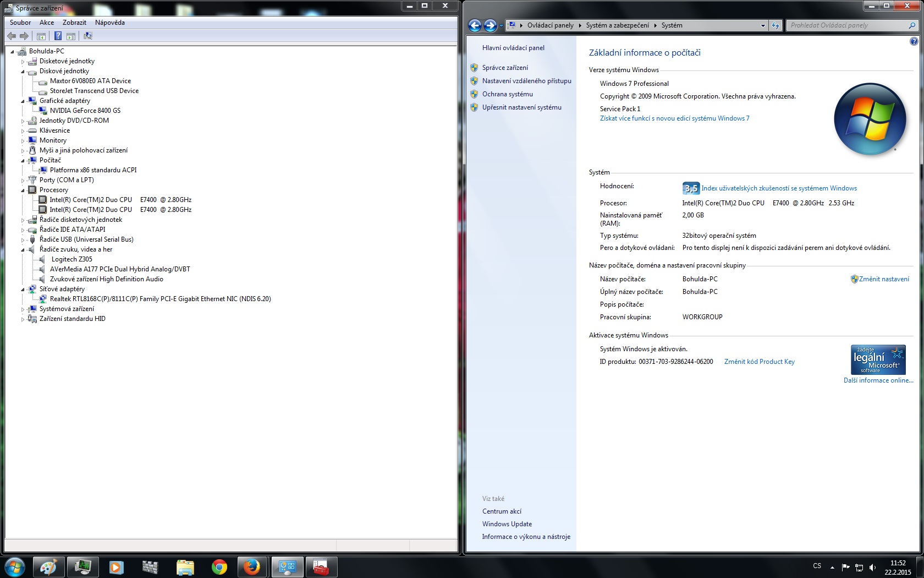Open the Zobrazit menu
The height and width of the screenshot is (578, 924).
click(74, 23)
